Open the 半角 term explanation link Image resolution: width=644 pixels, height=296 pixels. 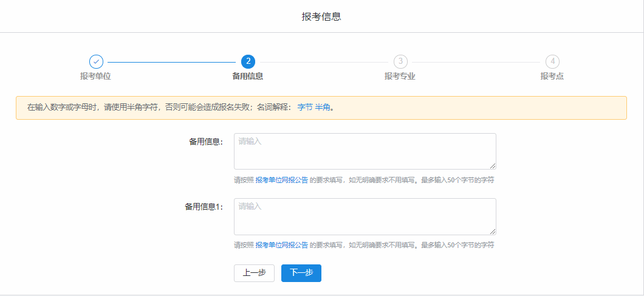(323, 108)
